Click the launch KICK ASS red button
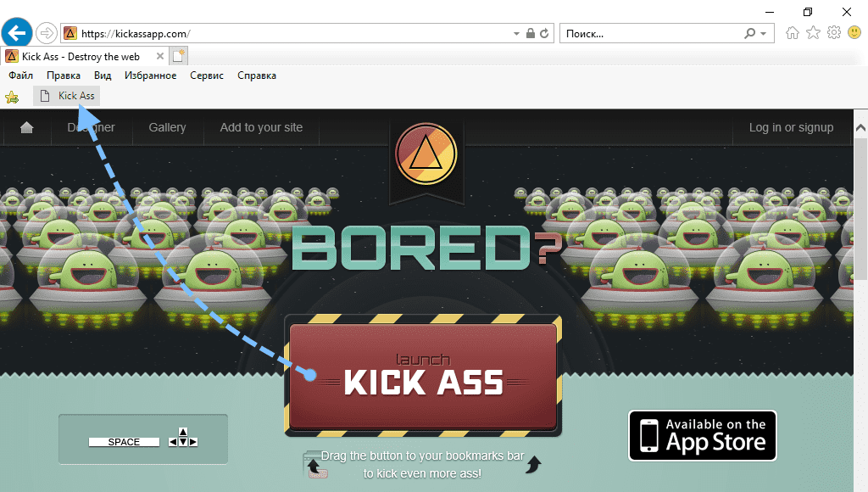868x492 pixels. 423,376
